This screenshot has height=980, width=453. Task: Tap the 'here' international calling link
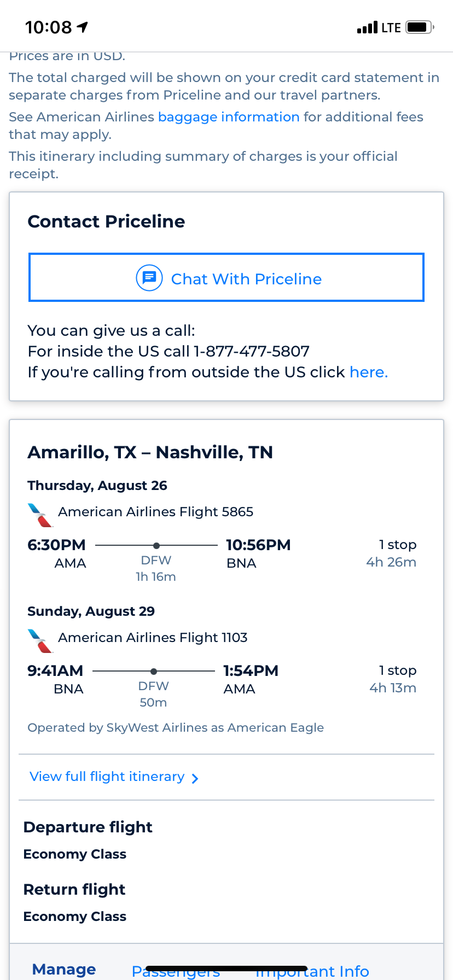point(368,372)
